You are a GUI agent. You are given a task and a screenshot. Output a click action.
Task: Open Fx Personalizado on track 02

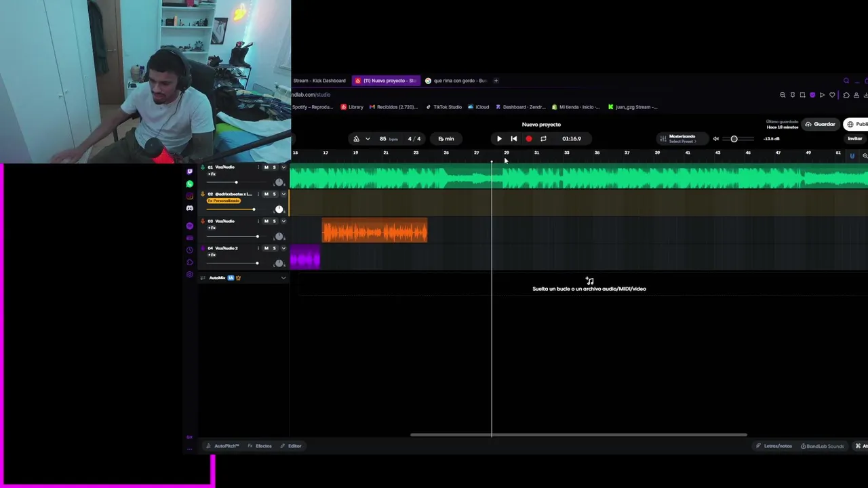point(224,201)
